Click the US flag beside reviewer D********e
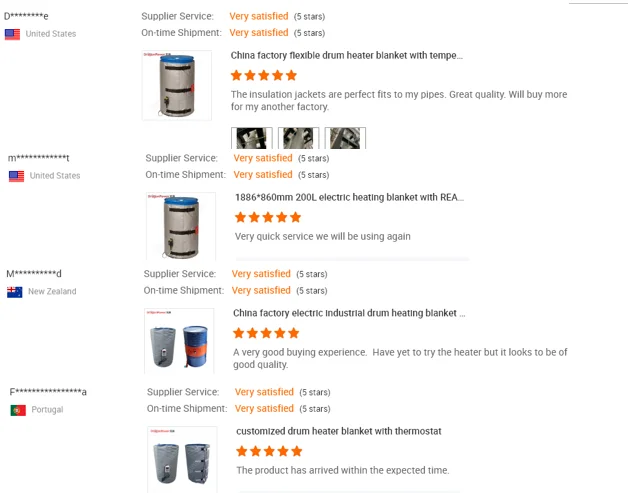This screenshot has height=493, width=628. (12, 34)
